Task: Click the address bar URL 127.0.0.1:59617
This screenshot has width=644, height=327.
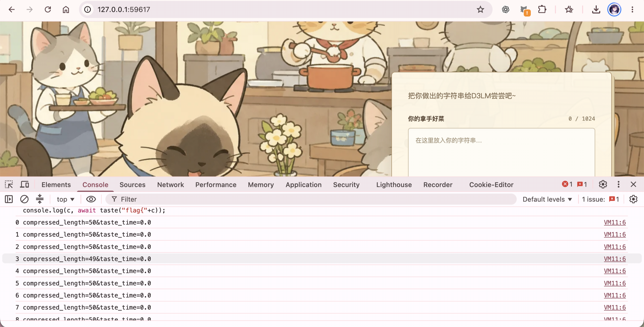Action: pyautogui.click(x=124, y=10)
